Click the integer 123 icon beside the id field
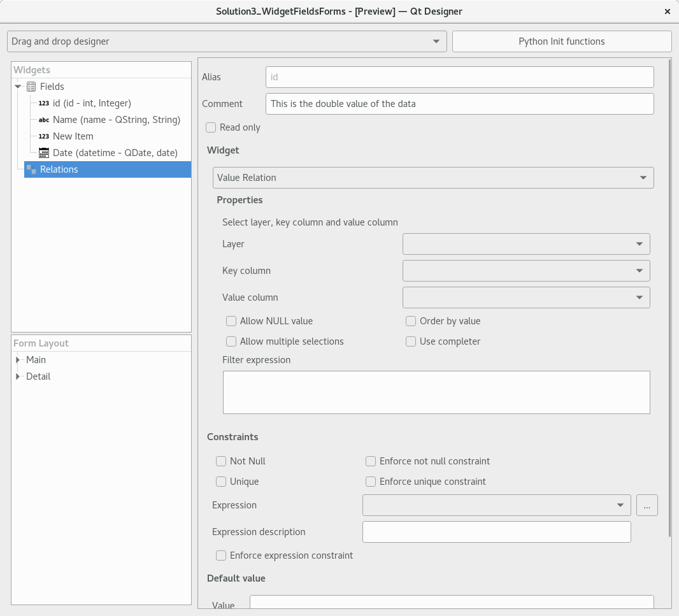The width and height of the screenshot is (679, 616). pos(43,103)
